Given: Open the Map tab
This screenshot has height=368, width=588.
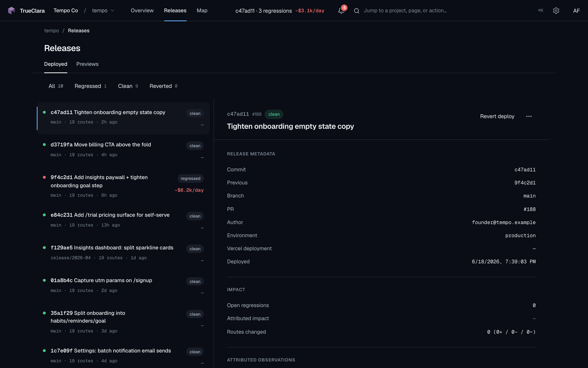Looking at the screenshot, I should tap(202, 10).
